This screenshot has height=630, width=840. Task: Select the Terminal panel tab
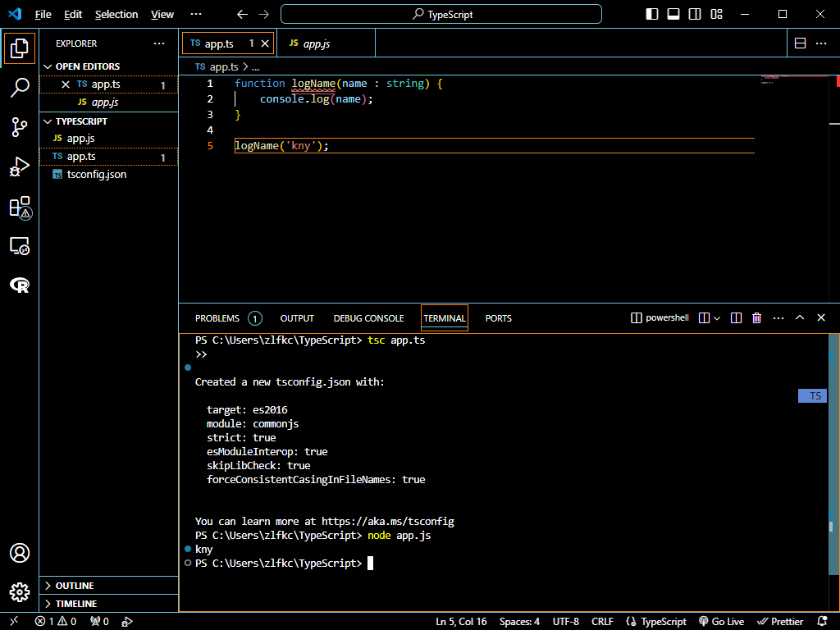[445, 318]
